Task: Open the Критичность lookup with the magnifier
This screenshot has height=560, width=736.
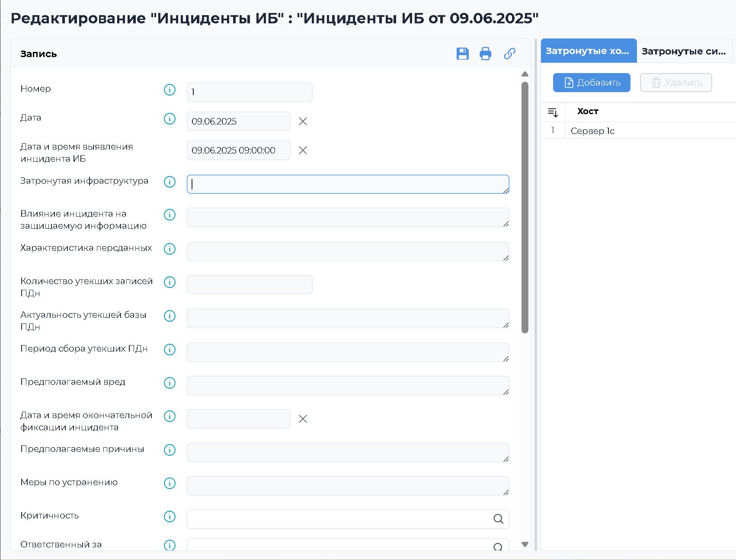Action: pos(498,519)
